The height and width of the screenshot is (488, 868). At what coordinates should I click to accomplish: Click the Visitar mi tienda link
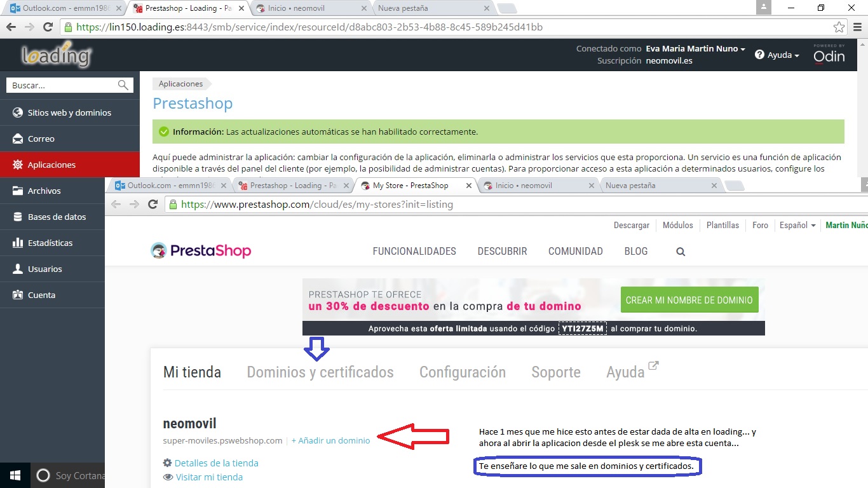tap(209, 477)
